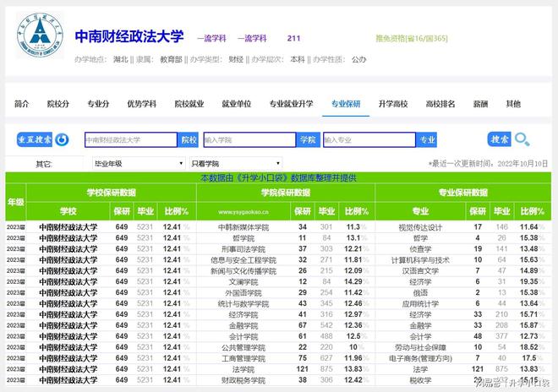Image resolution: width=558 pixels, height=392 pixels.
Task: Click the 学院 button next to college input
Action: [x=308, y=139]
